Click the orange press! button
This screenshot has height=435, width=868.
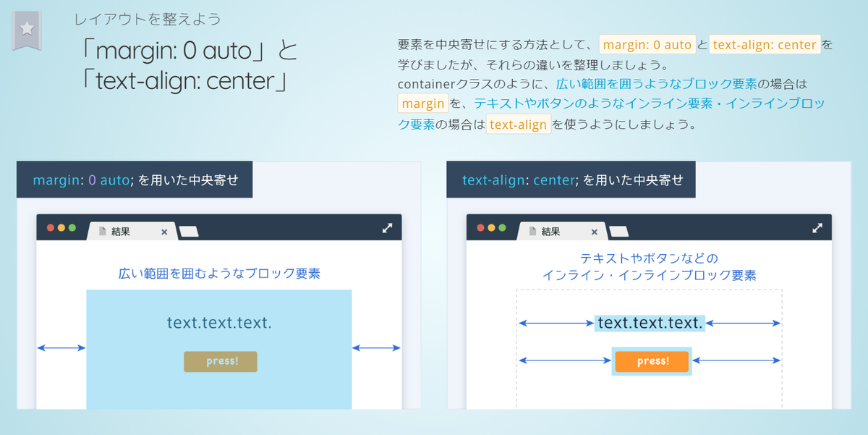tap(652, 362)
